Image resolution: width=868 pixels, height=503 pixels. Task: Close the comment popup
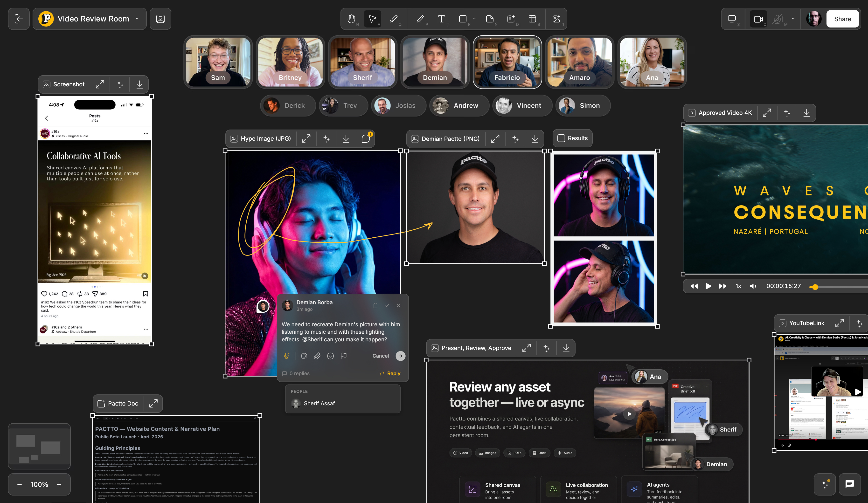pos(398,305)
